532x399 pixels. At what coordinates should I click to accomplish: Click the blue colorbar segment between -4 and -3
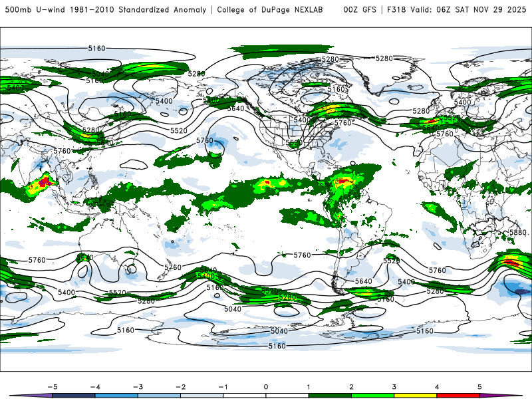tap(116, 396)
